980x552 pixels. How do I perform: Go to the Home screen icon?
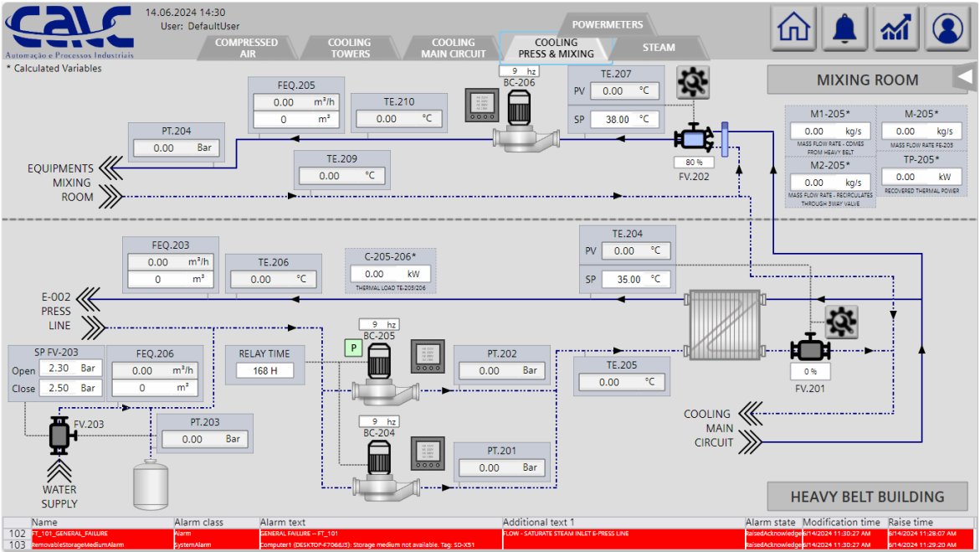[793, 28]
